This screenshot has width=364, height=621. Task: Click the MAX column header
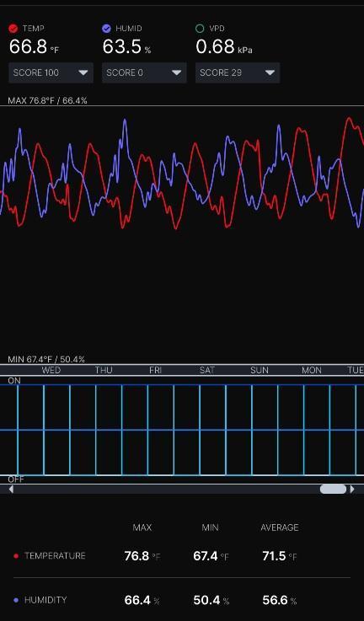pos(142,527)
